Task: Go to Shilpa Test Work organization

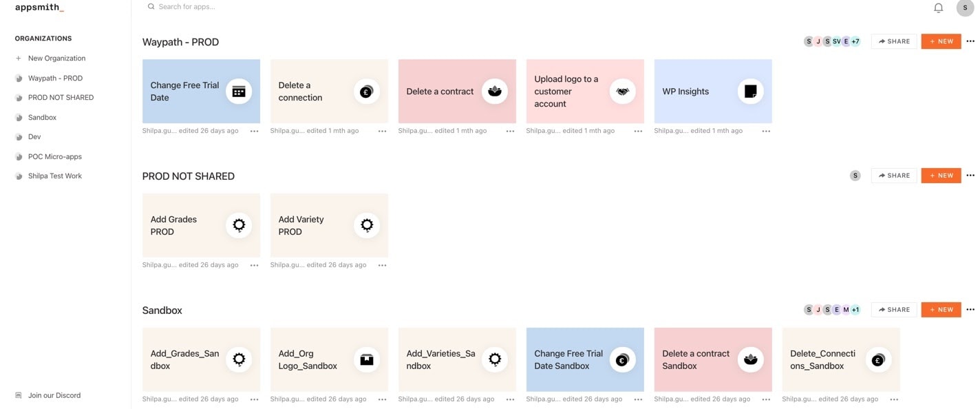Action: click(x=54, y=176)
